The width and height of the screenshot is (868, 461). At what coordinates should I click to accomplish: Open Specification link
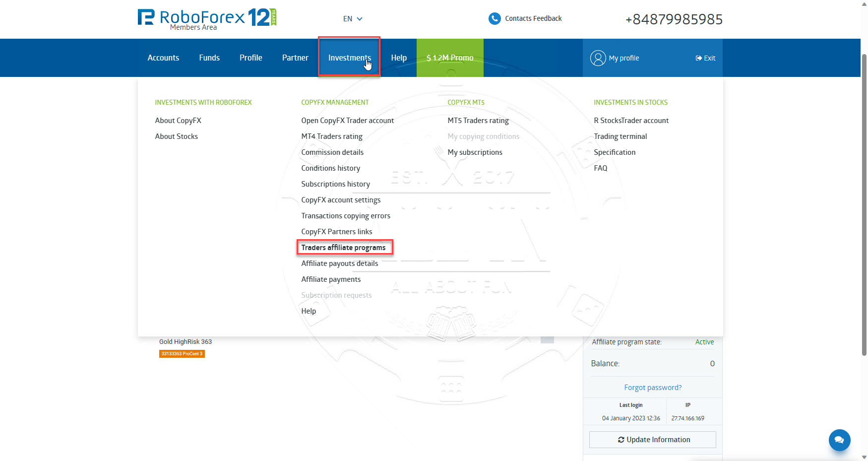tap(615, 152)
